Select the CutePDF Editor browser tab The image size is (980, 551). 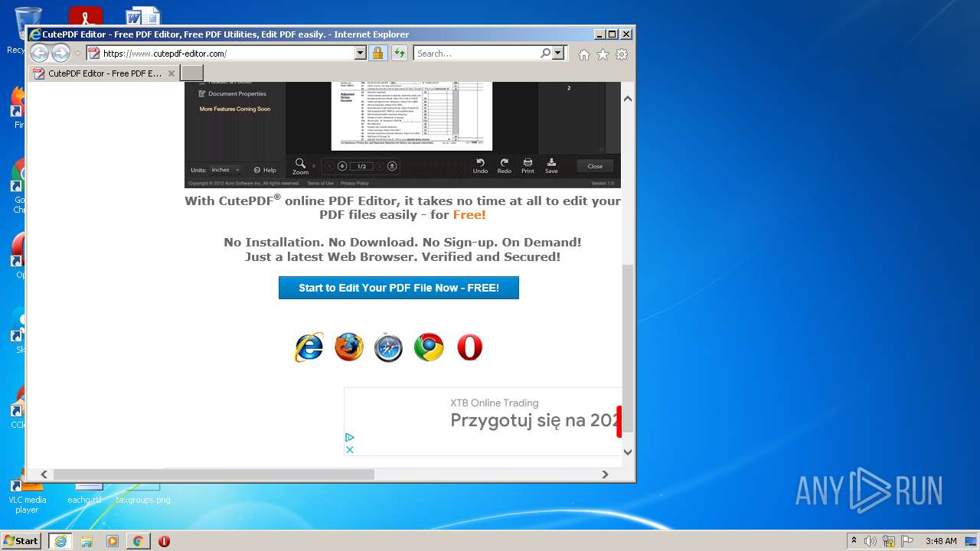(x=104, y=73)
